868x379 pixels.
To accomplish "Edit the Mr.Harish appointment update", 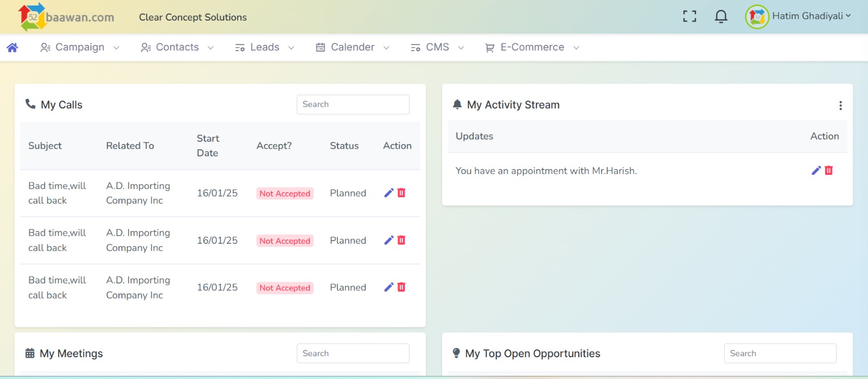I will point(816,170).
